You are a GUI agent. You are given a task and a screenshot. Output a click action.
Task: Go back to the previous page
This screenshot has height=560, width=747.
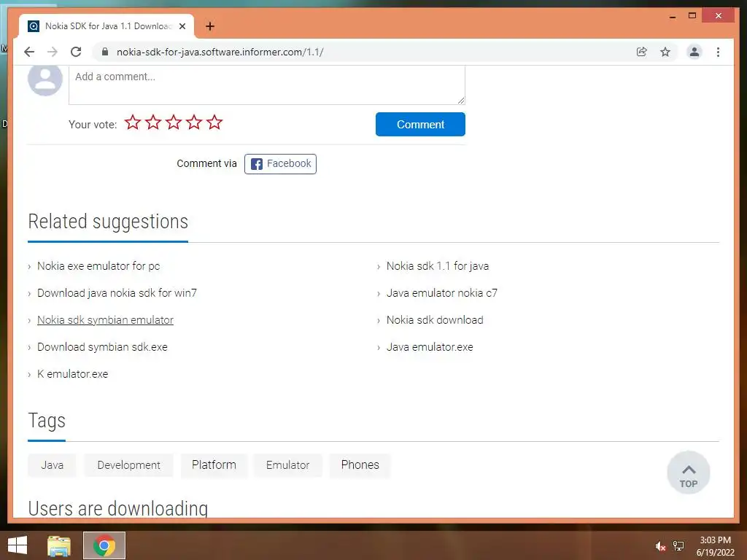pos(29,52)
